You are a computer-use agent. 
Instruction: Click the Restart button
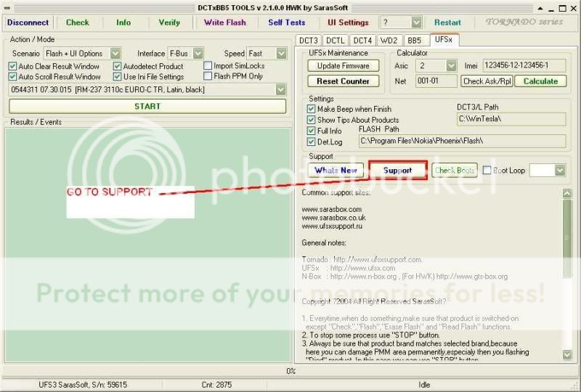pos(447,23)
